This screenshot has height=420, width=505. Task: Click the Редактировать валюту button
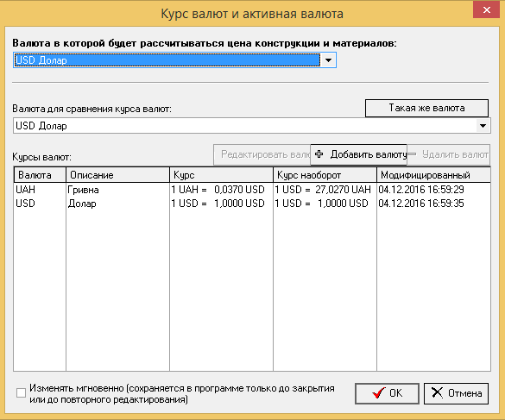tap(262, 154)
